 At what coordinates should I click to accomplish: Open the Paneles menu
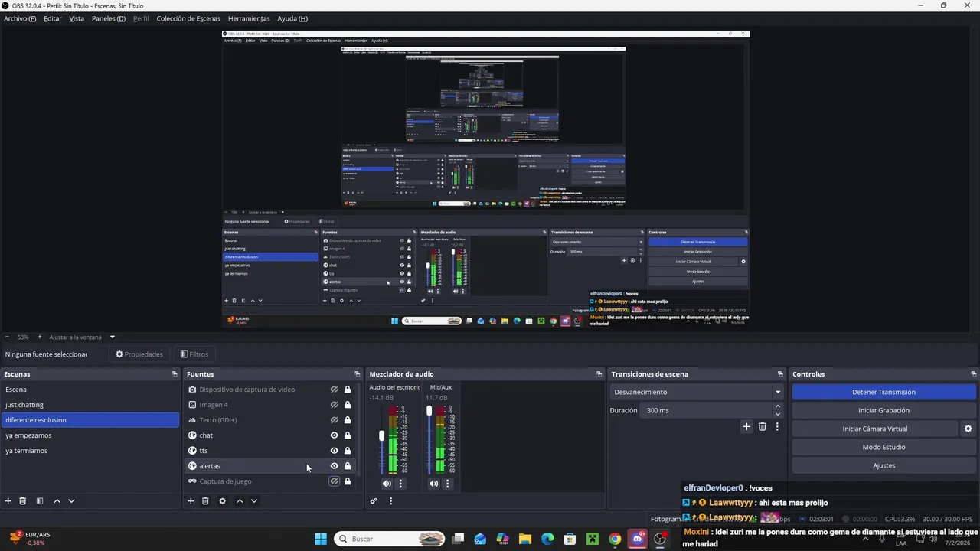[108, 18]
